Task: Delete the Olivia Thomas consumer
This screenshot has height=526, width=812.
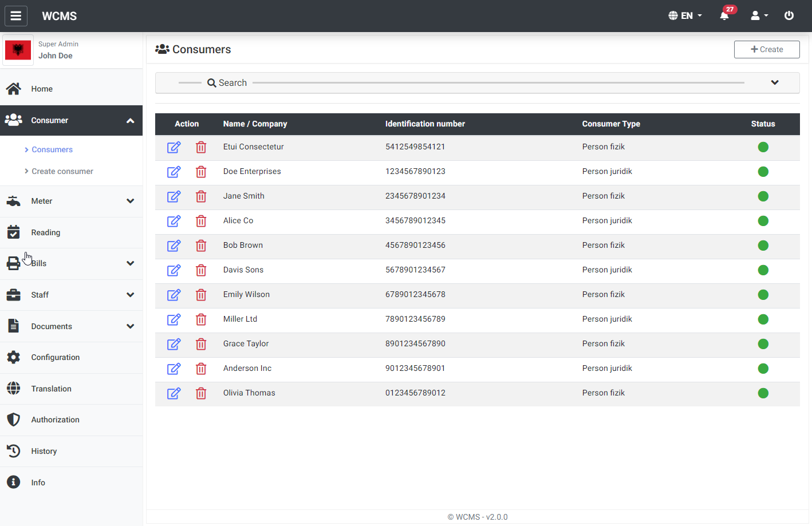Action: [201, 393]
